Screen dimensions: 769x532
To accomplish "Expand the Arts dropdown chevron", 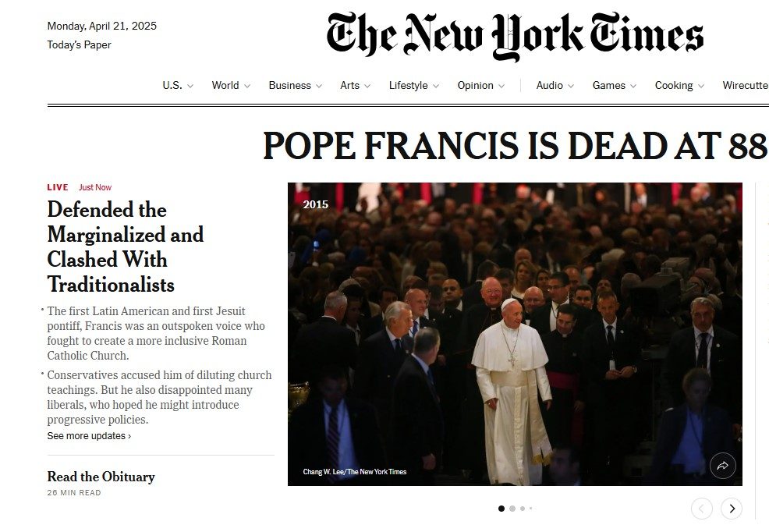I will pos(367,86).
